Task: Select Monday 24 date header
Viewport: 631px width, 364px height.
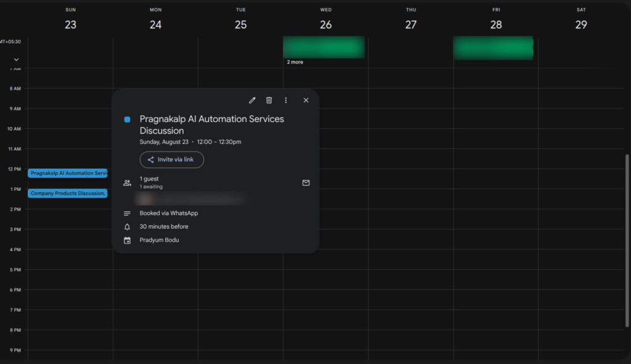Action: point(156,25)
